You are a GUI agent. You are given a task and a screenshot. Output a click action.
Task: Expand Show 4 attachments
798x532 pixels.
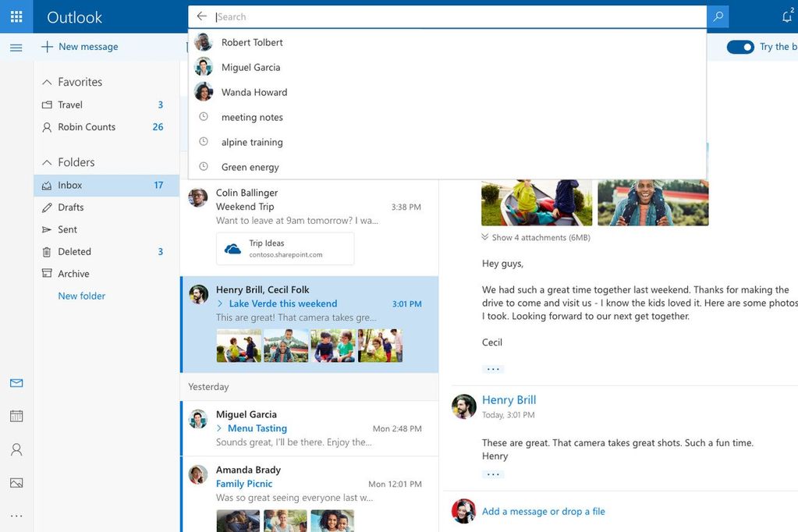[535, 237]
